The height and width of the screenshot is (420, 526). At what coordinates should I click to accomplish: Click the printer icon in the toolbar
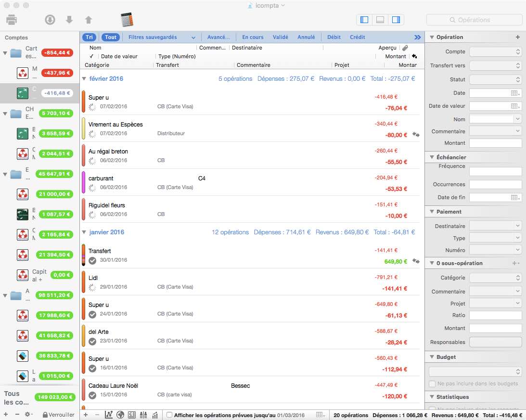coord(13,20)
